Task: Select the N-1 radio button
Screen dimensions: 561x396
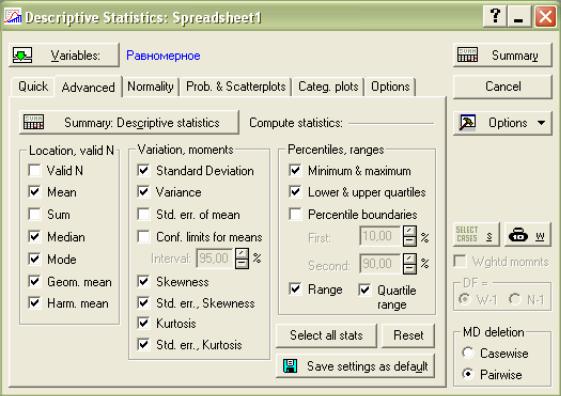Action: tap(514, 299)
